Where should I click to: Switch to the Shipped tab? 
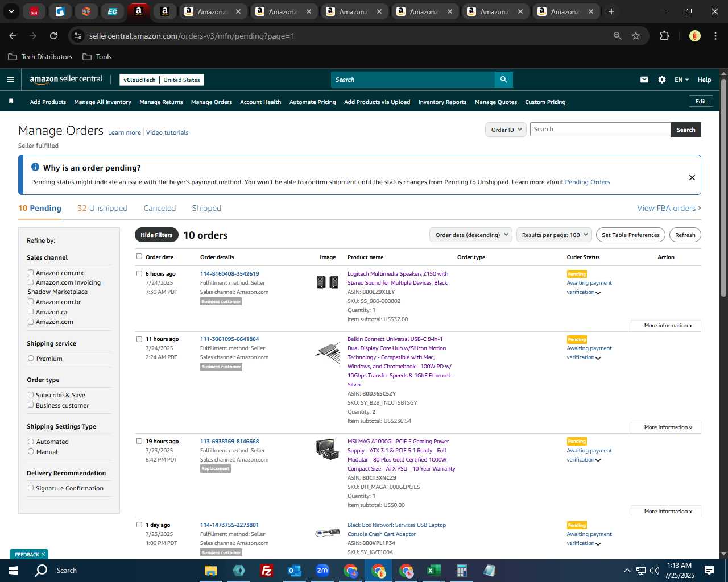point(206,208)
